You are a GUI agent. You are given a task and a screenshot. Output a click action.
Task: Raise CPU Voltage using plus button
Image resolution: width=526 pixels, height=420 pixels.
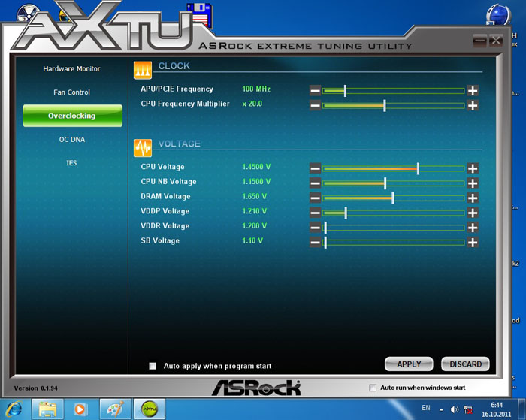click(473, 168)
